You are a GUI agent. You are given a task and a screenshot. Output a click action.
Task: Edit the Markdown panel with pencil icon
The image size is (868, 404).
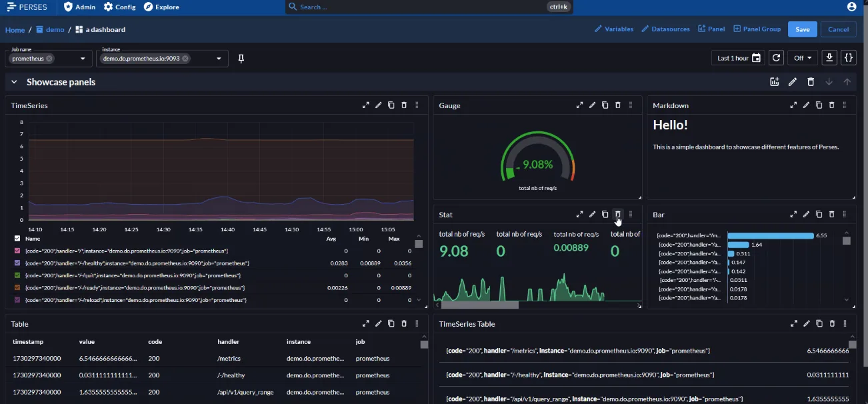(806, 105)
